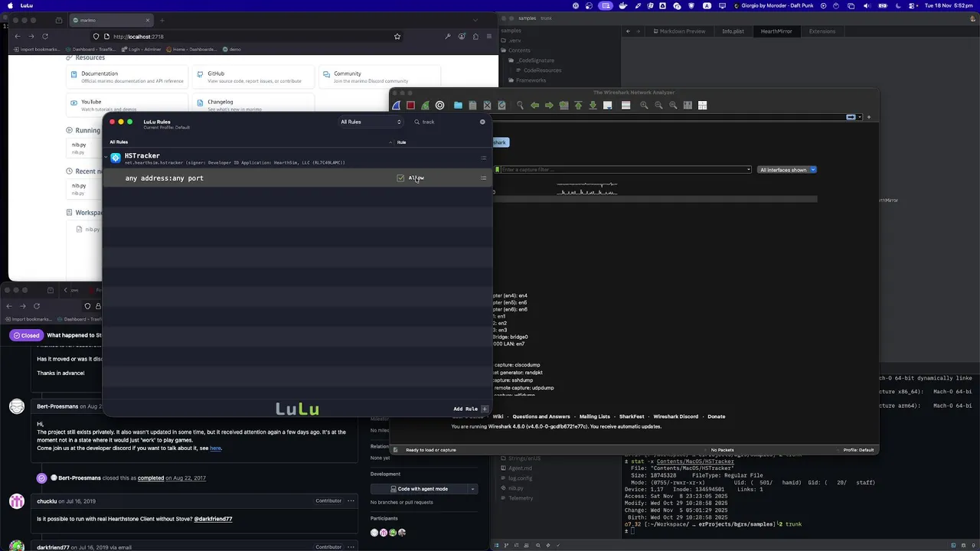The image size is (980, 551).
Task: Open the browser hamburger menu in marimo window
Action: (488, 36)
